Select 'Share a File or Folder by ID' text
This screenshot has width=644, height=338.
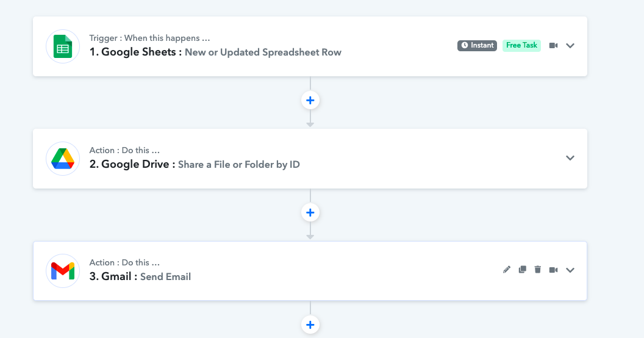(238, 165)
